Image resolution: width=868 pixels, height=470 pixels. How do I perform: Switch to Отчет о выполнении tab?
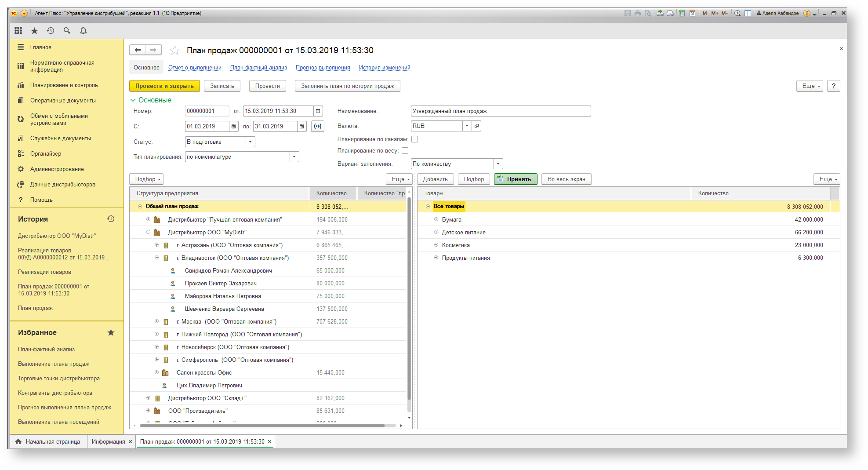(195, 67)
